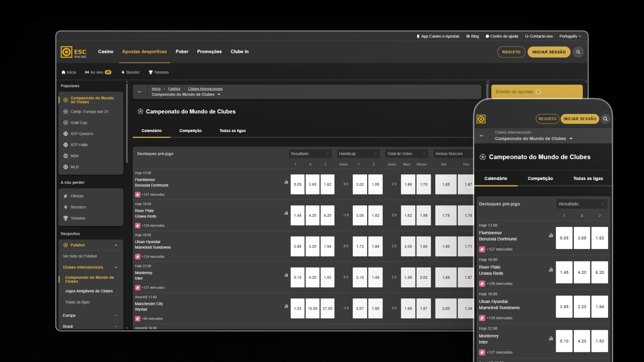The width and height of the screenshot is (644, 362).
Task: Select draw odds 4.20 for River Plate desktop
Action: point(313,216)
